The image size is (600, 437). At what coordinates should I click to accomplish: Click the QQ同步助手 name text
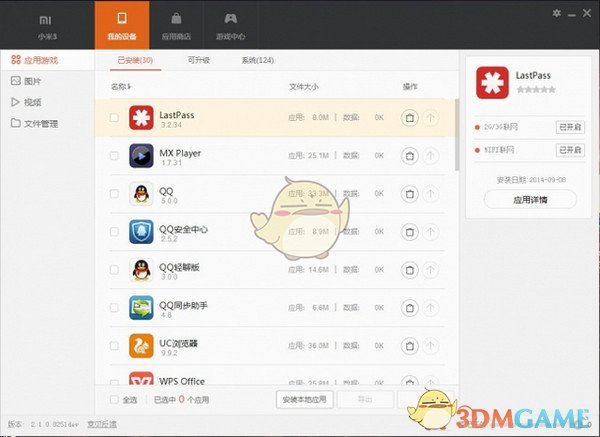click(x=183, y=305)
